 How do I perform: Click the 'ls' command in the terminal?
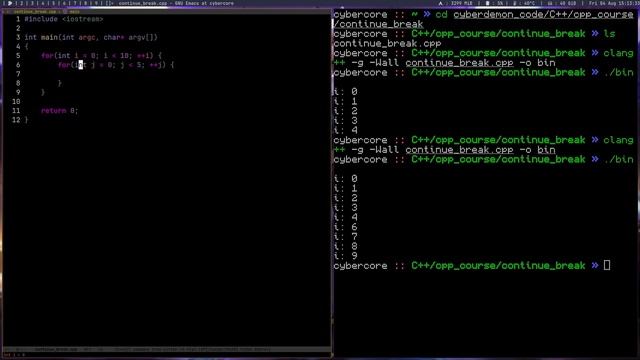pos(609,34)
